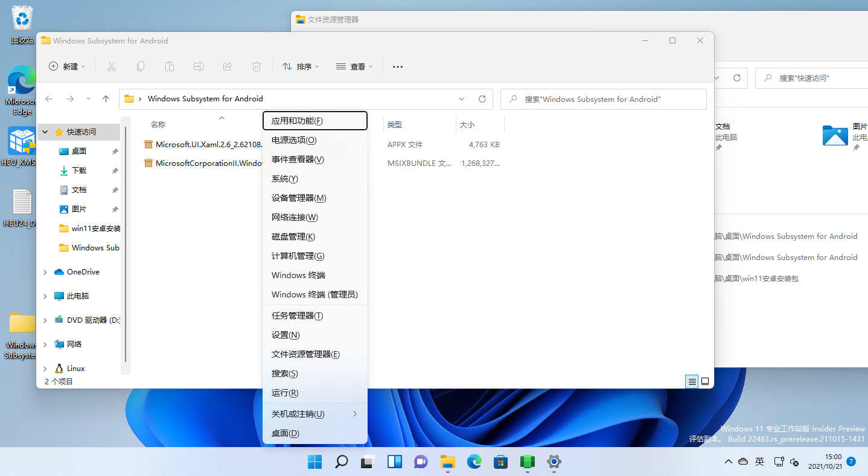Expand the 此电脑 tree node
Viewport: 868px width, 476px height.
45,296
